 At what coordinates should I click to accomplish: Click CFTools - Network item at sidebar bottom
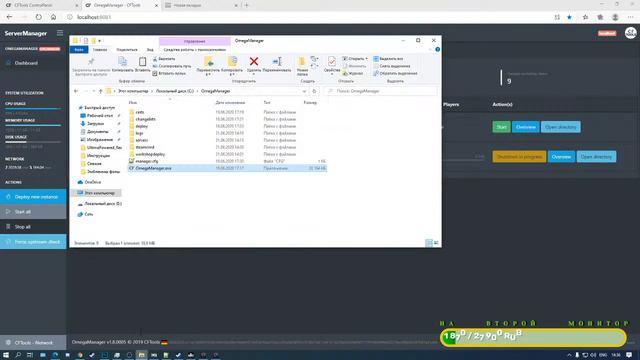33,342
